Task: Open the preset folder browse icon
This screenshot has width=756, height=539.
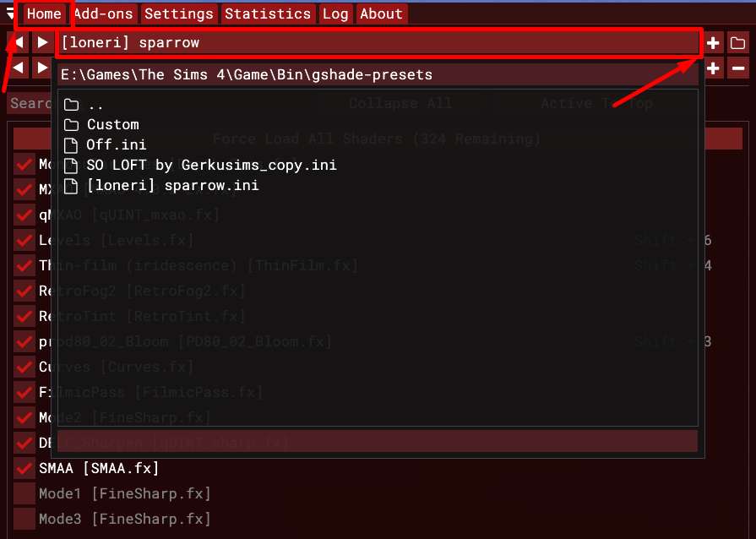Action: 737,43
